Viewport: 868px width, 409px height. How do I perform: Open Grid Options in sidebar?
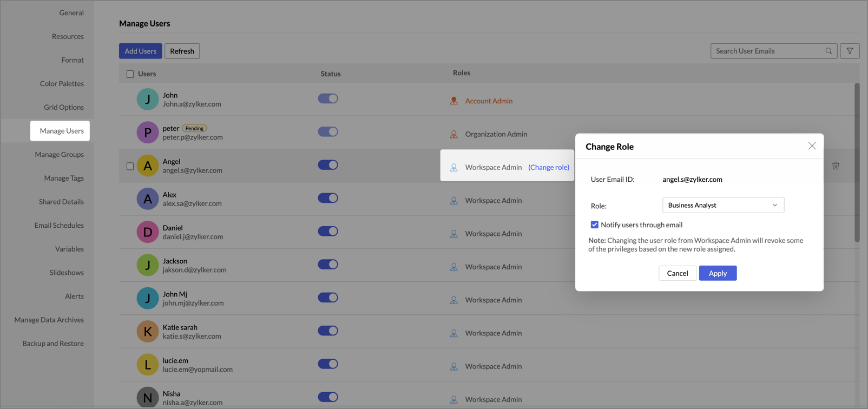[x=64, y=107]
